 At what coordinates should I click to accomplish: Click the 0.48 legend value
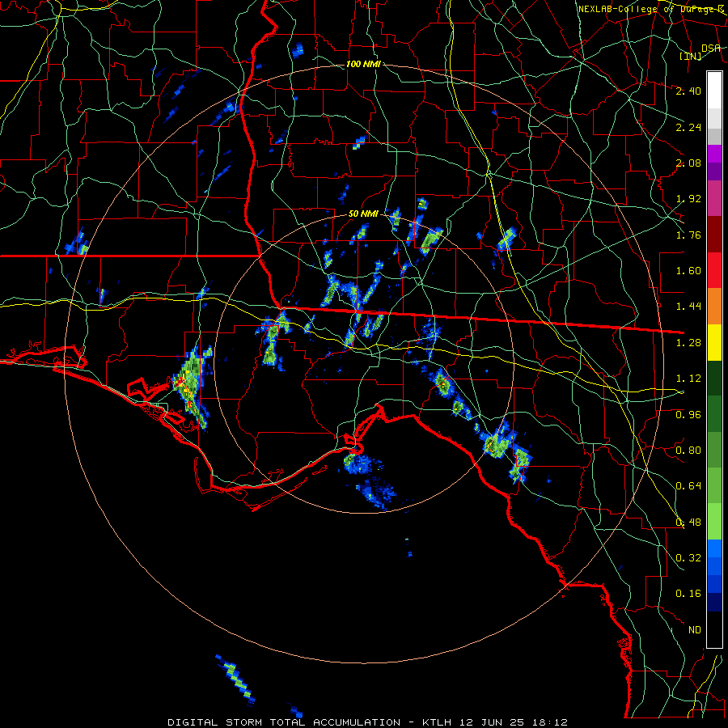(688, 523)
